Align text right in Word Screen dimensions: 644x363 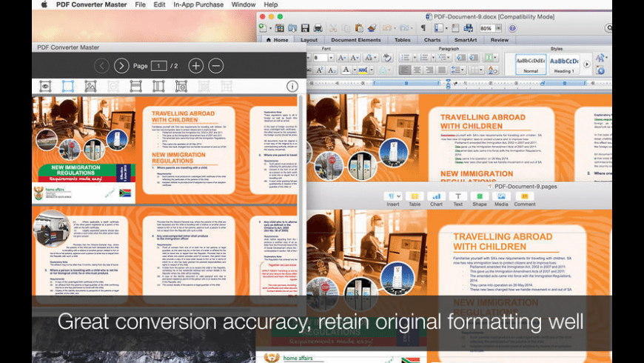(x=429, y=70)
